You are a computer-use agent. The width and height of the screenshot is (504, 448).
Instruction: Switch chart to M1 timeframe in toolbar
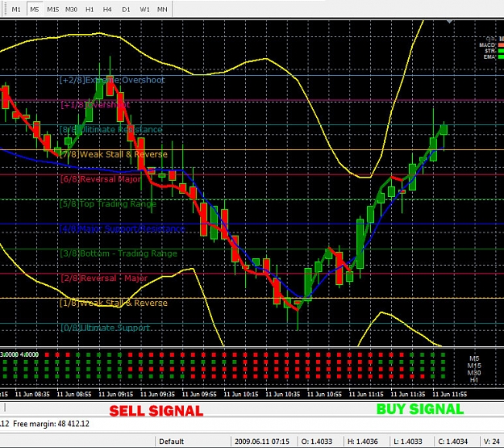click(x=16, y=10)
